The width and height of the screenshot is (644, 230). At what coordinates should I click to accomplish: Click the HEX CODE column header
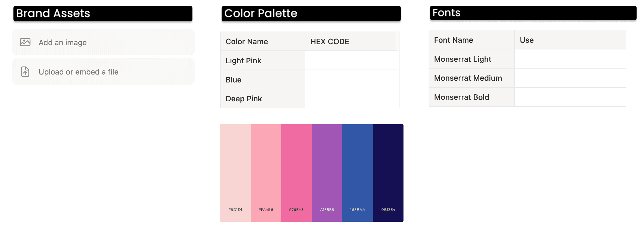click(x=329, y=41)
